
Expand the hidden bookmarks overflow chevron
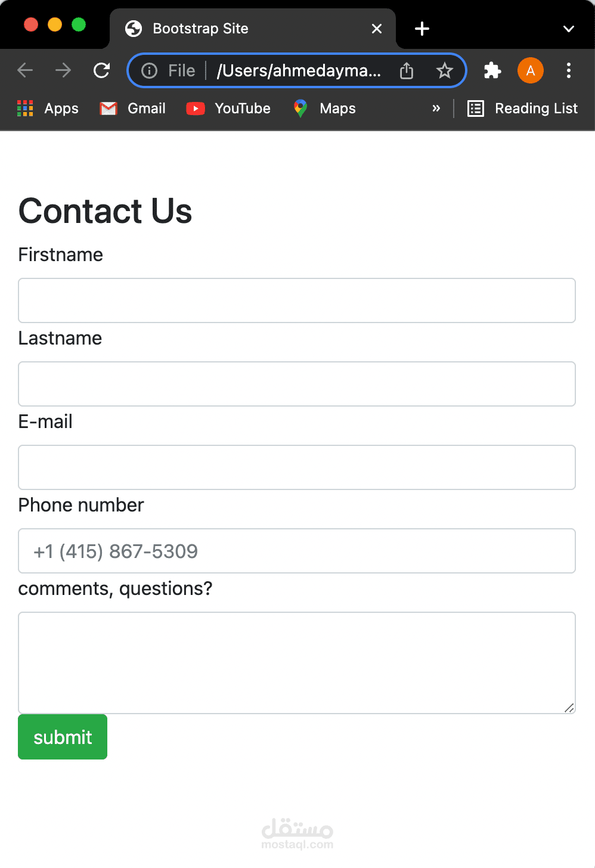[x=436, y=108]
